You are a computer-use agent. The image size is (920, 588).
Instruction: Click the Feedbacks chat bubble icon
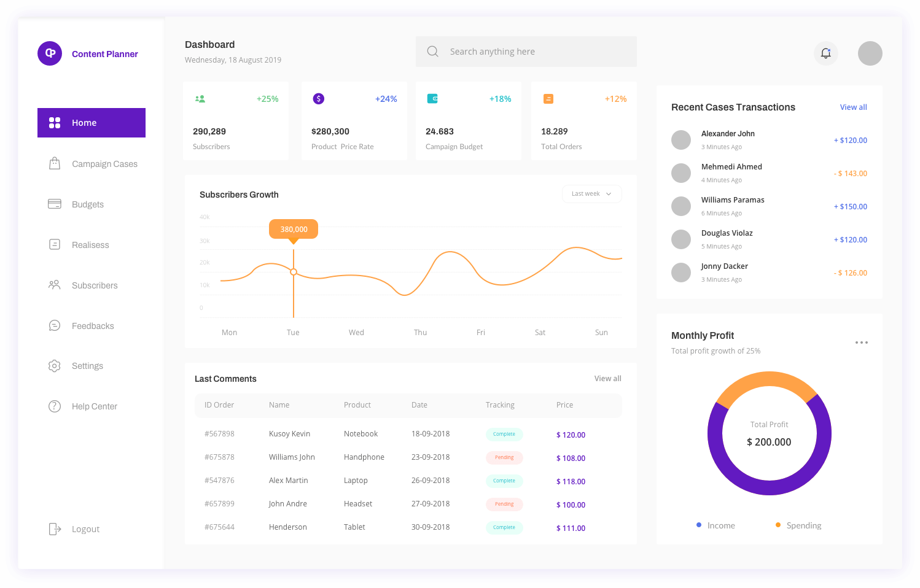(x=55, y=325)
